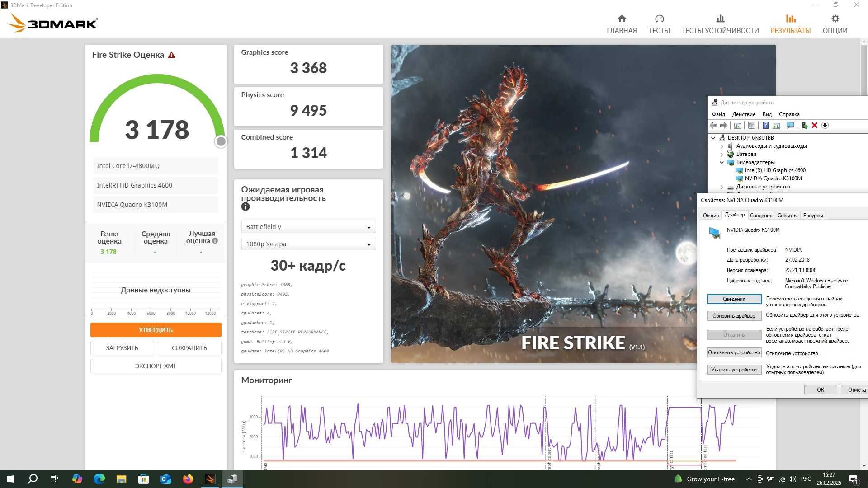Switch to Сведения tab in properties dialog
Image resolution: width=868 pixels, height=488 pixels.
point(761,216)
